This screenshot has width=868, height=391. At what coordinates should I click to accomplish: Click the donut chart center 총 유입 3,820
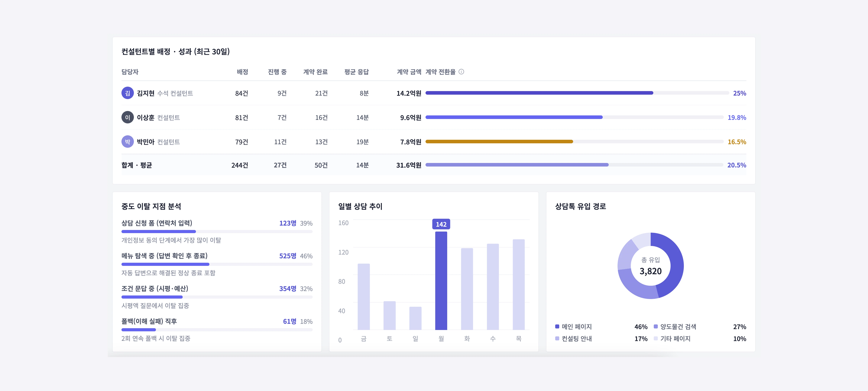(x=650, y=266)
